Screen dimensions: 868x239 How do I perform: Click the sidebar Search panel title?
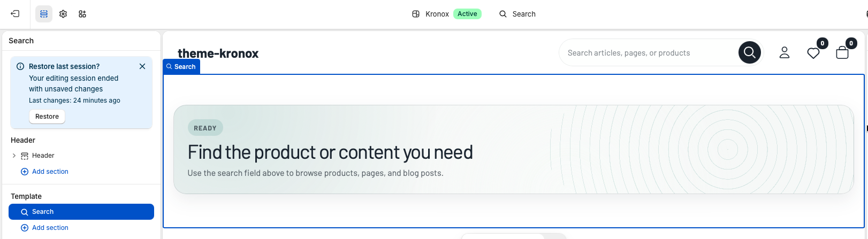coord(21,41)
